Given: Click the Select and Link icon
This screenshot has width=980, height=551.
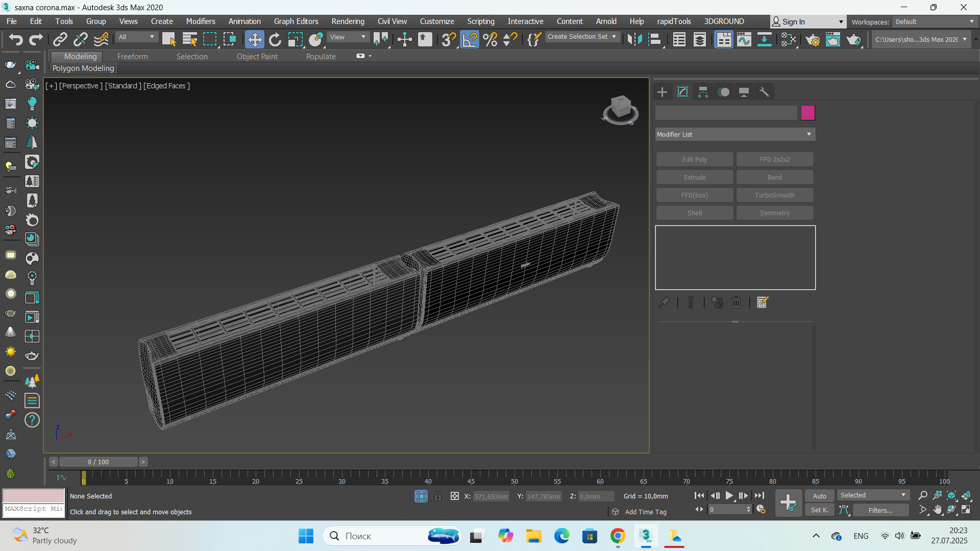Looking at the screenshot, I should tap(60, 39).
